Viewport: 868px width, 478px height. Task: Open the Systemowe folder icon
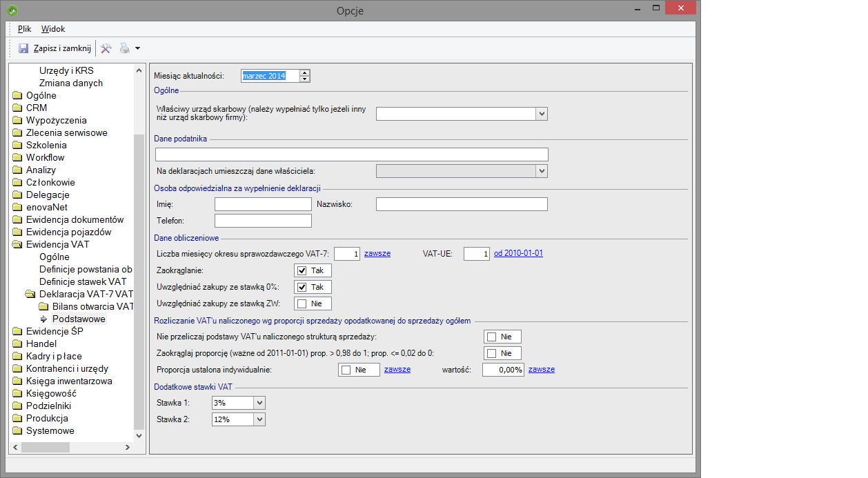18,431
